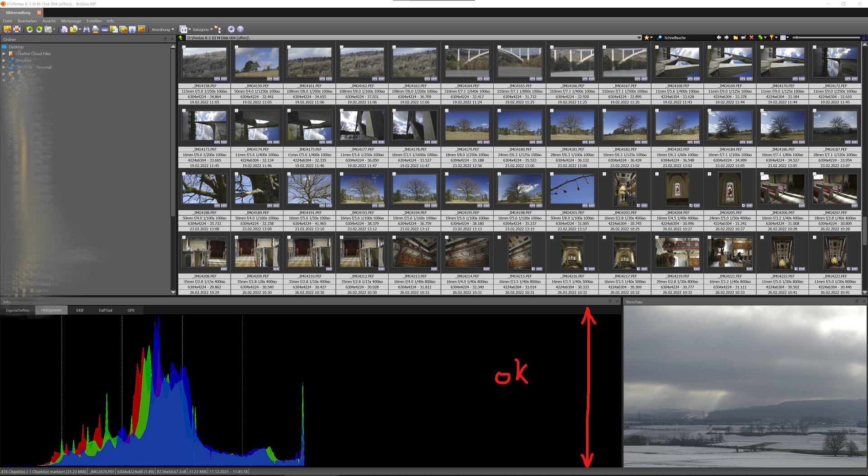Expand the Creative Cloud Files tree node
The height and width of the screenshot is (476, 868).
pyautogui.click(x=4, y=54)
